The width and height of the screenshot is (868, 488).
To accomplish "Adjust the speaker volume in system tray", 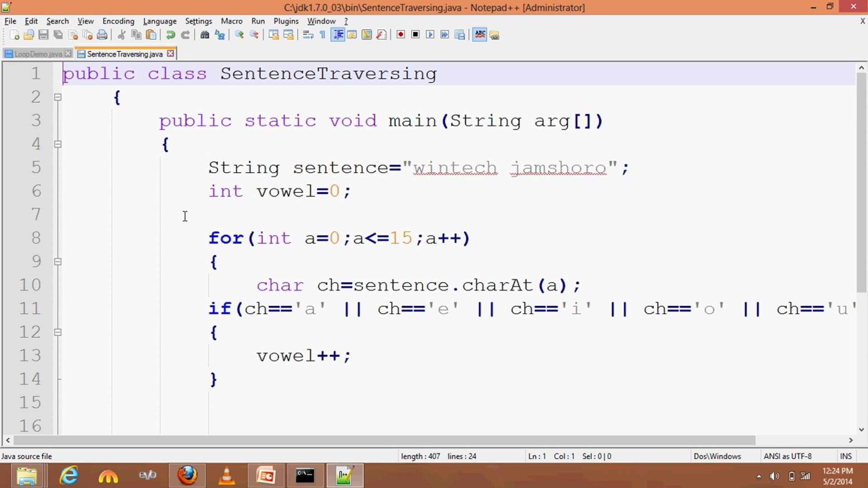I will click(775, 476).
